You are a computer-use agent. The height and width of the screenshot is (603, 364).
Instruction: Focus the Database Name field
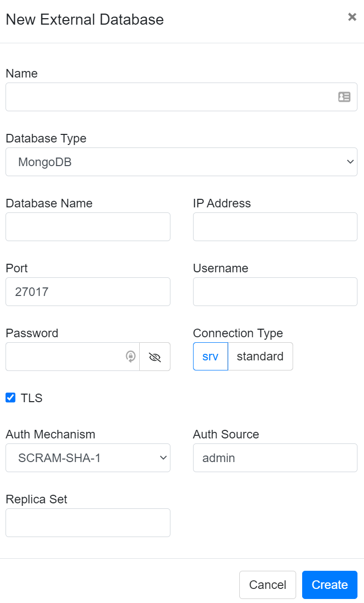click(88, 227)
